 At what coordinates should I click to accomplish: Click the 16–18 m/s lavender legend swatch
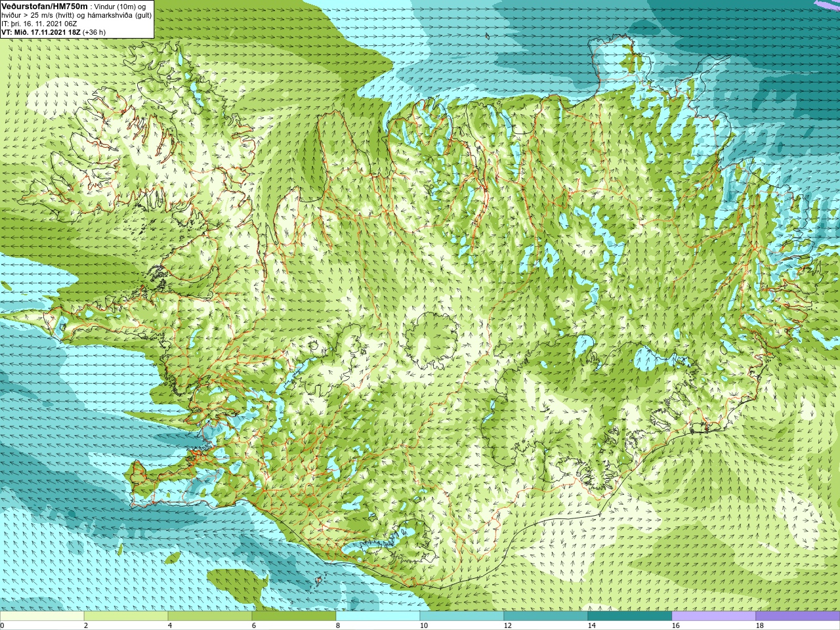pos(714,616)
